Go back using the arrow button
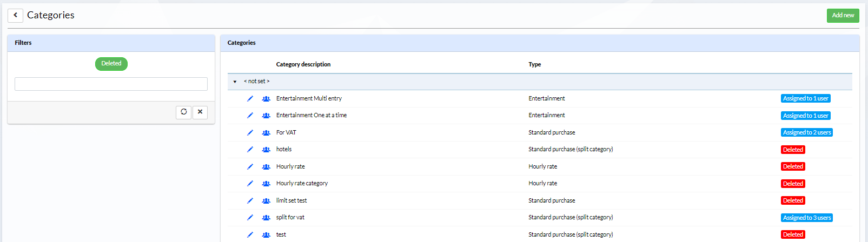 [15, 15]
